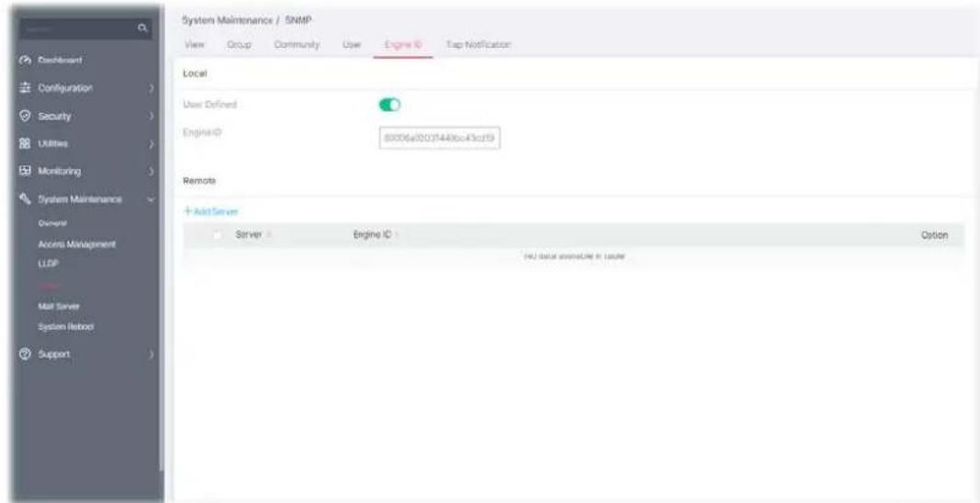980x503 pixels.
Task: Toggle the User Defined switch off
Action: click(x=390, y=105)
